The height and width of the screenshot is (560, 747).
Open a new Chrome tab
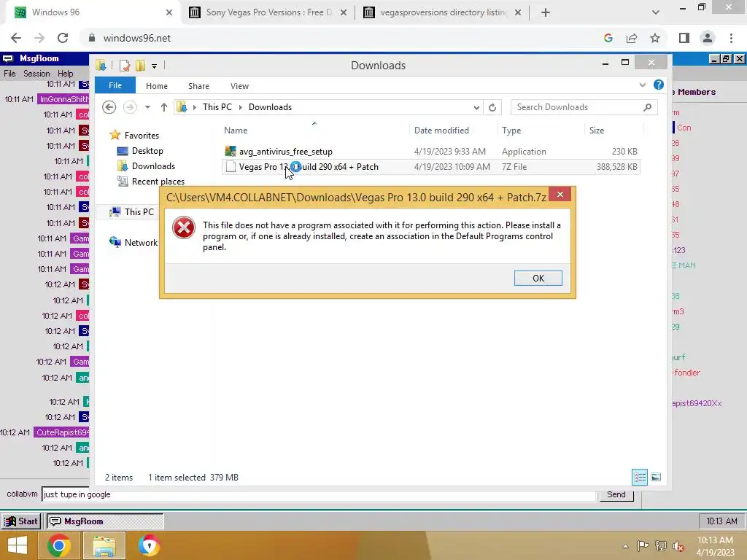546,12
